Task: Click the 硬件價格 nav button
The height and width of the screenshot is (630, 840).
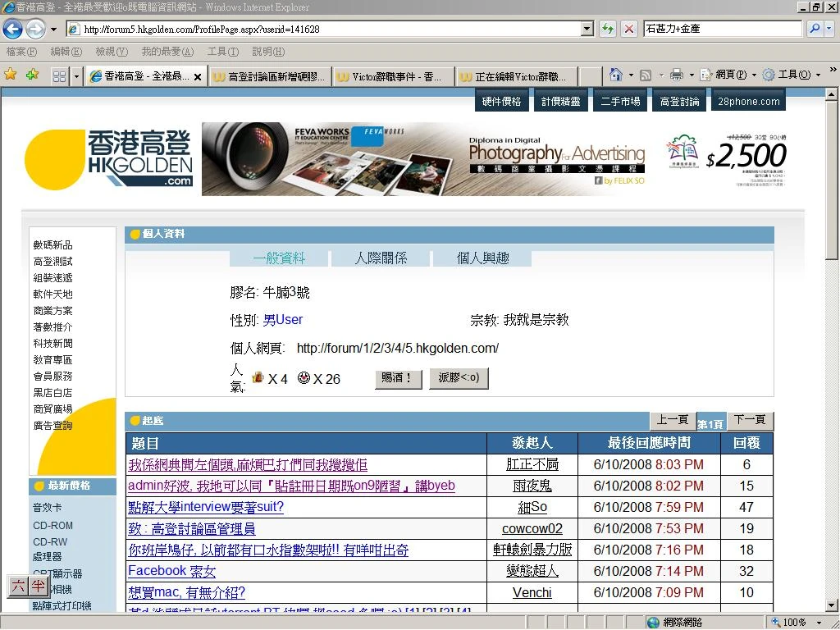Action: pos(501,101)
